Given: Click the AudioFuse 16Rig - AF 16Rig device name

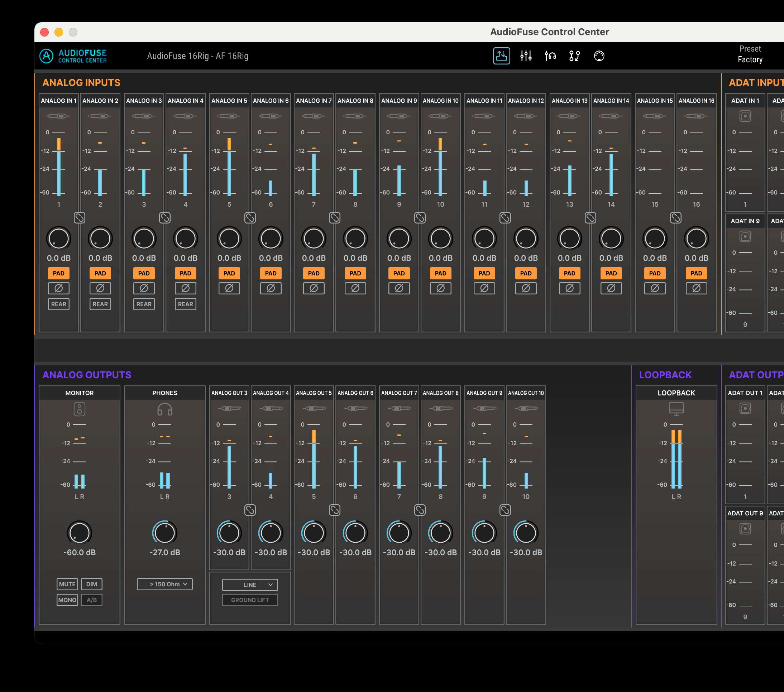Looking at the screenshot, I should 197,56.
